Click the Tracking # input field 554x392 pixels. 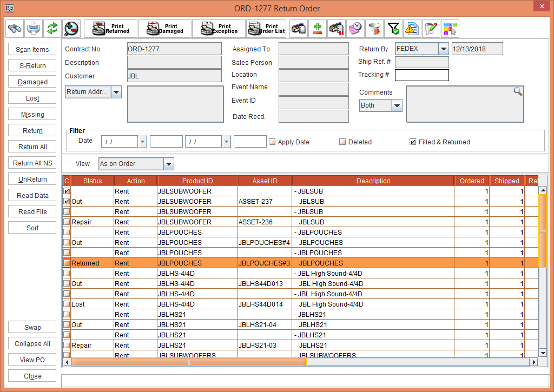pyautogui.click(x=421, y=75)
